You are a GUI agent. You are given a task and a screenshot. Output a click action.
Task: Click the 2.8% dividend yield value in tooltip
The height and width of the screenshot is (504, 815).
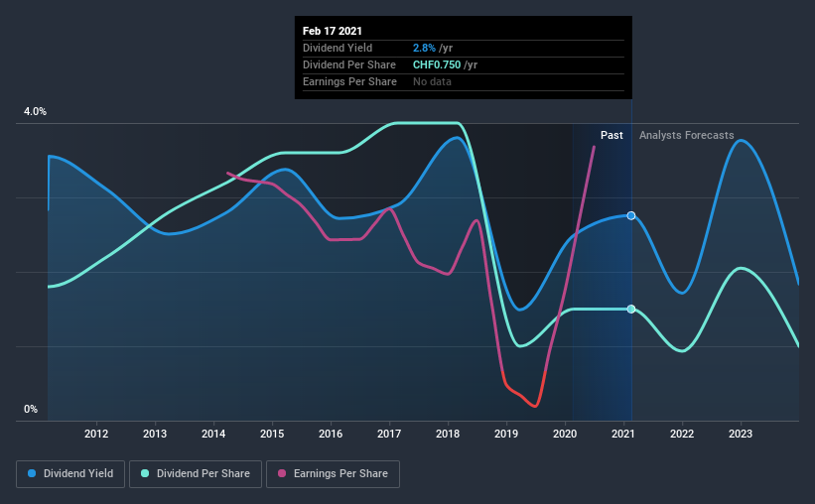(x=424, y=48)
